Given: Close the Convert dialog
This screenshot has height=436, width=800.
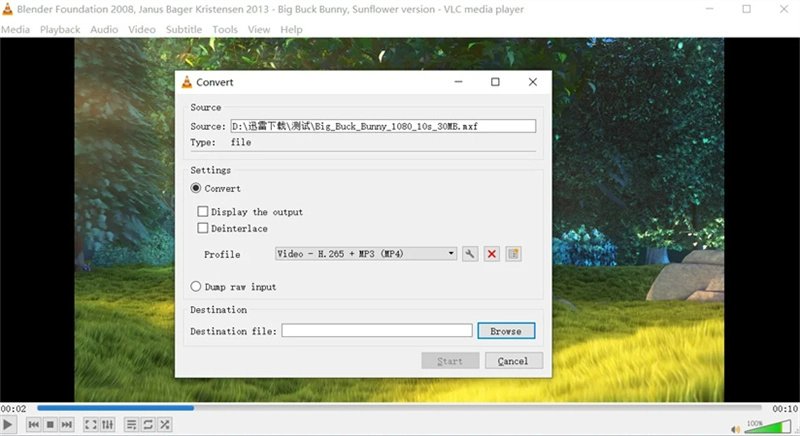Looking at the screenshot, I should coord(533,82).
